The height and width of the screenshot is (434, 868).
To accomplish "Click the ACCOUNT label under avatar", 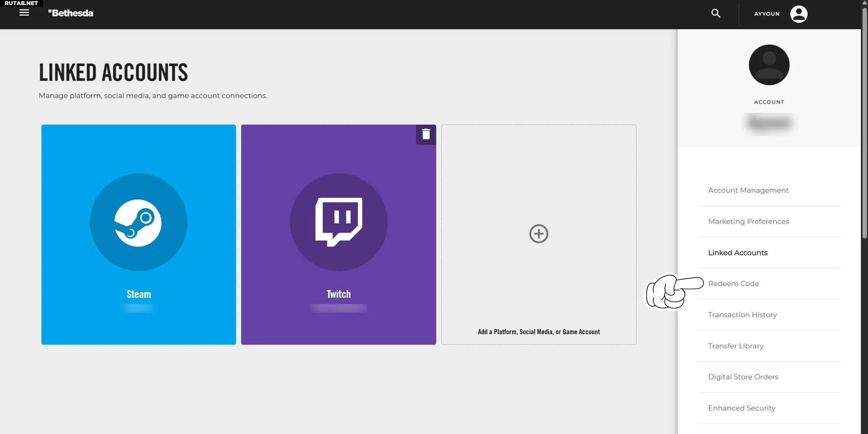I will 769,102.
